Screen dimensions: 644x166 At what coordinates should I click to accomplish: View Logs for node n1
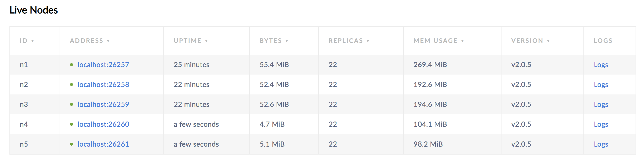coord(601,65)
